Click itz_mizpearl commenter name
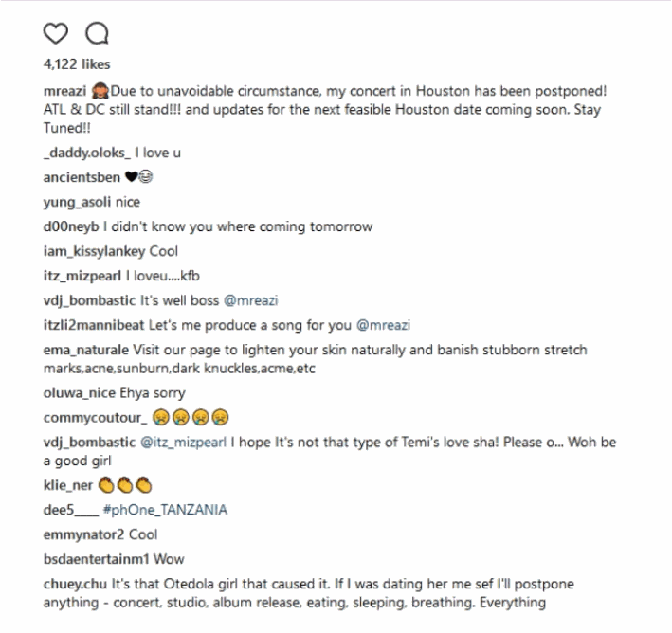 click(x=82, y=276)
